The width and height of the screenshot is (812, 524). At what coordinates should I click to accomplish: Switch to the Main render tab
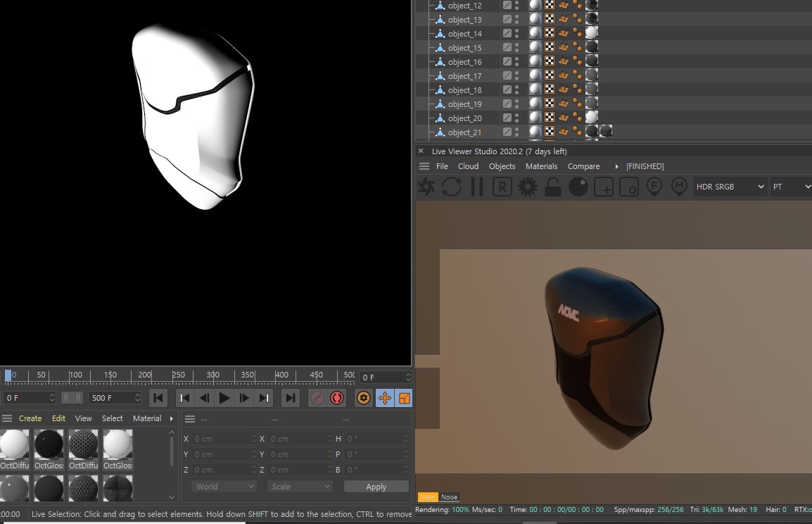point(428,497)
